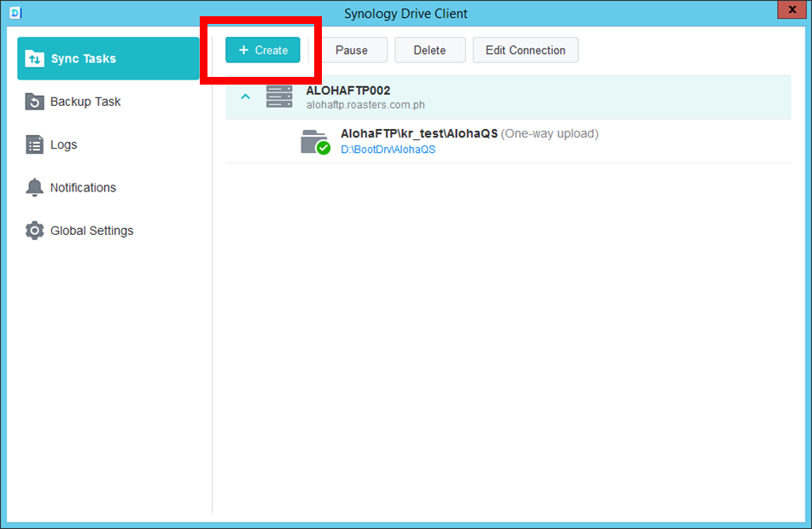Click the ALOHAFTP002 server icon
The width and height of the screenshot is (812, 529).
pyautogui.click(x=279, y=97)
